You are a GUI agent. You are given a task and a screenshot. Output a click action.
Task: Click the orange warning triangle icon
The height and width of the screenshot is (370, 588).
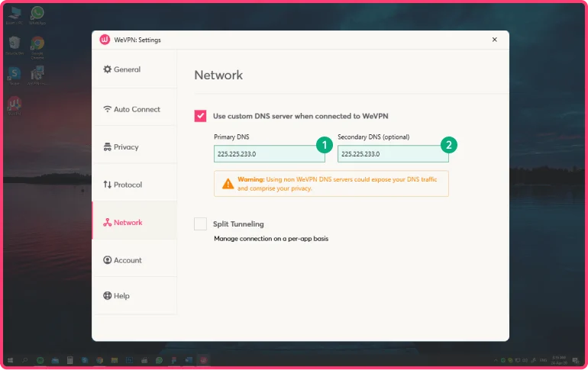(x=228, y=183)
